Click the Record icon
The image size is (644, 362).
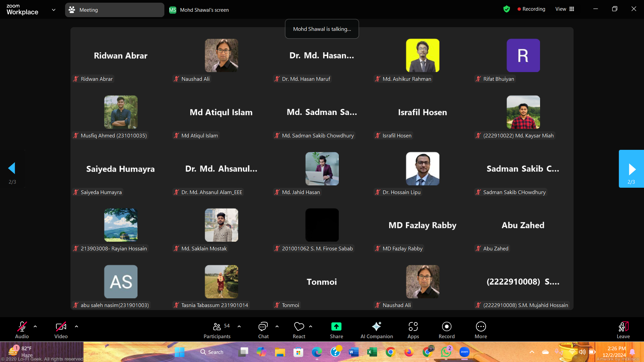446,327
